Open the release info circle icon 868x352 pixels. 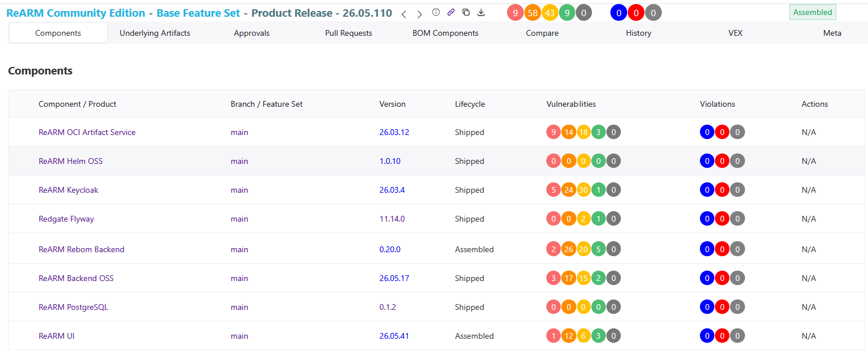tap(436, 12)
